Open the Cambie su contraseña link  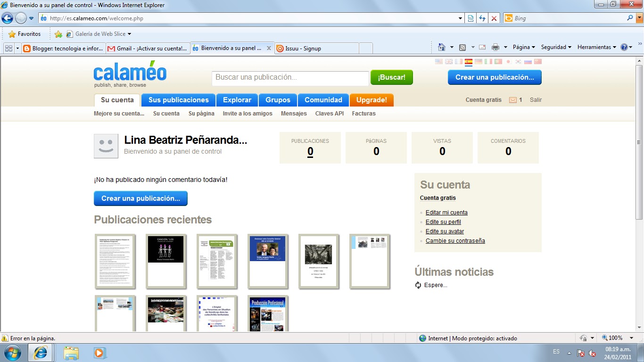pyautogui.click(x=455, y=240)
